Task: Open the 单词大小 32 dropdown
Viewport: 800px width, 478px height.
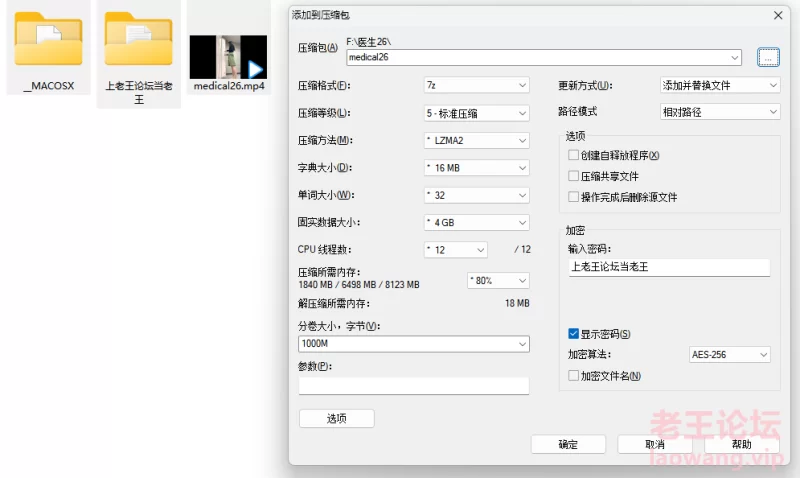Action: pos(477,195)
